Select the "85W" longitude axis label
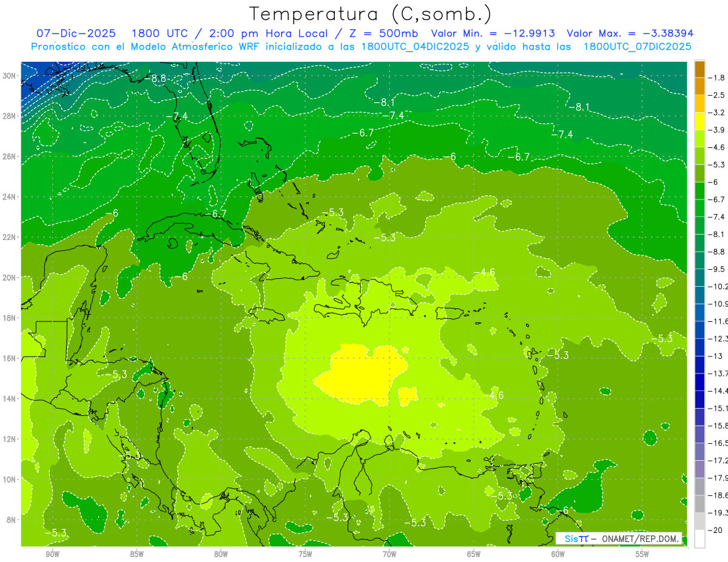The height and width of the screenshot is (562, 728). coord(136,554)
